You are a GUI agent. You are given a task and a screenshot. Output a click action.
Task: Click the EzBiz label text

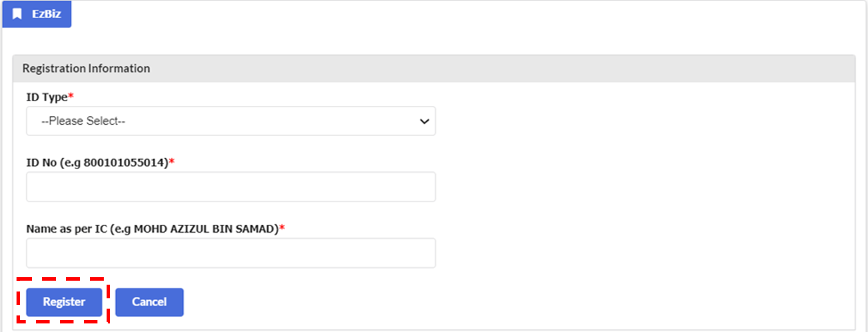pos(46,14)
